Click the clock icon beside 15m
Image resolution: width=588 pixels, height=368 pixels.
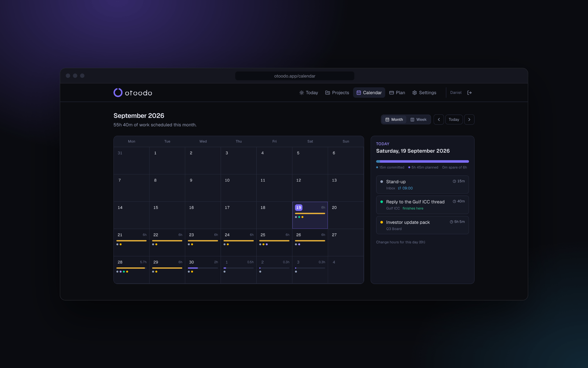pos(454,181)
